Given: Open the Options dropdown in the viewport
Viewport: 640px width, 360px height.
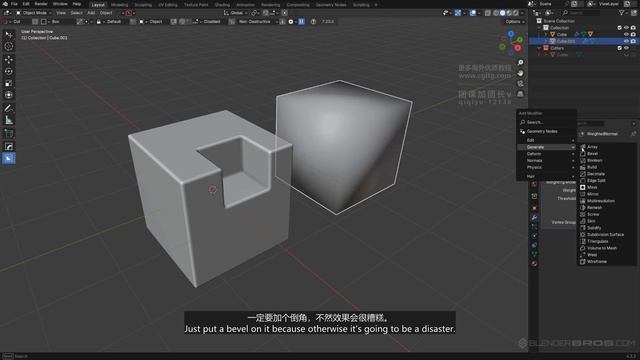Looking at the screenshot, I should pyautogui.click(x=514, y=22).
